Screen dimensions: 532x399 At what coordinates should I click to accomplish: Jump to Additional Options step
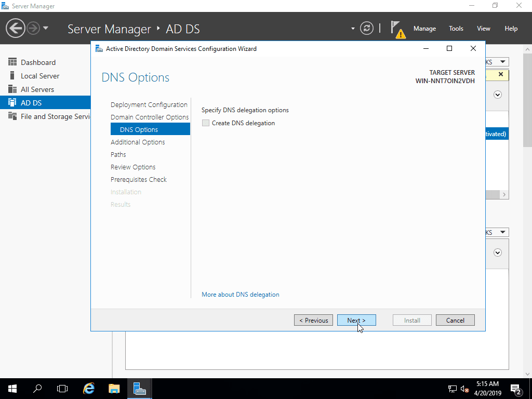(138, 142)
